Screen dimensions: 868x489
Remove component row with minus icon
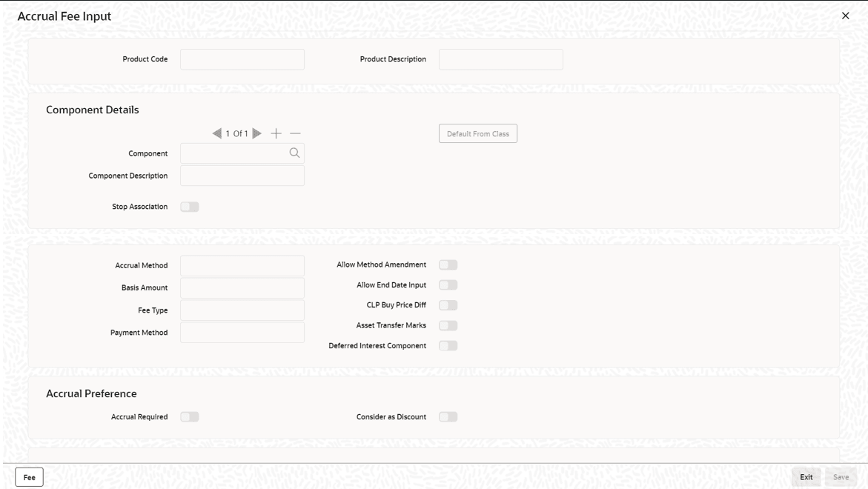[295, 133]
